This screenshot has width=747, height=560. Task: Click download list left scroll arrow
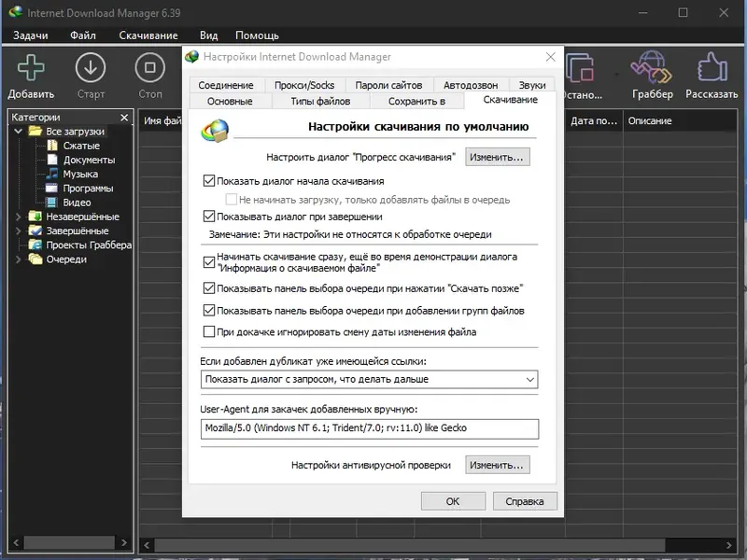147,544
